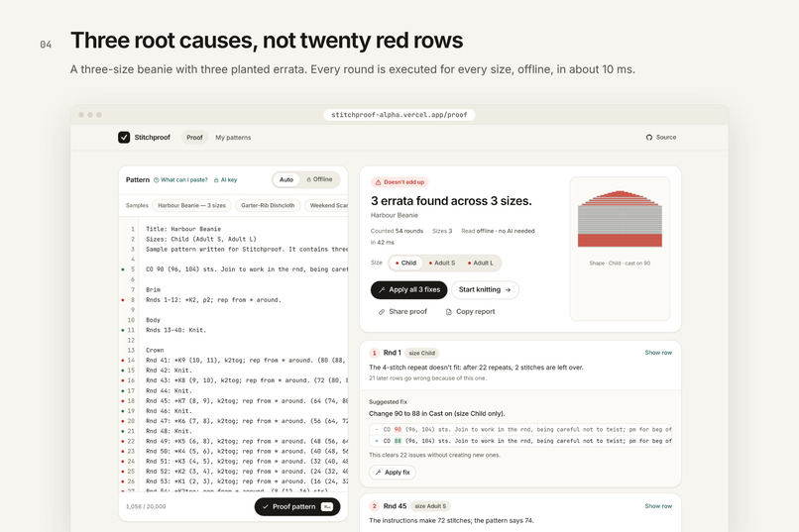Show row for the Rnd 45 erratum
This screenshot has height=532, width=799.
coord(658,506)
